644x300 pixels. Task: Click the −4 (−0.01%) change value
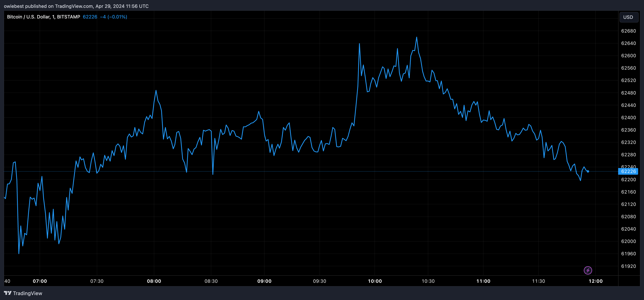click(113, 17)
